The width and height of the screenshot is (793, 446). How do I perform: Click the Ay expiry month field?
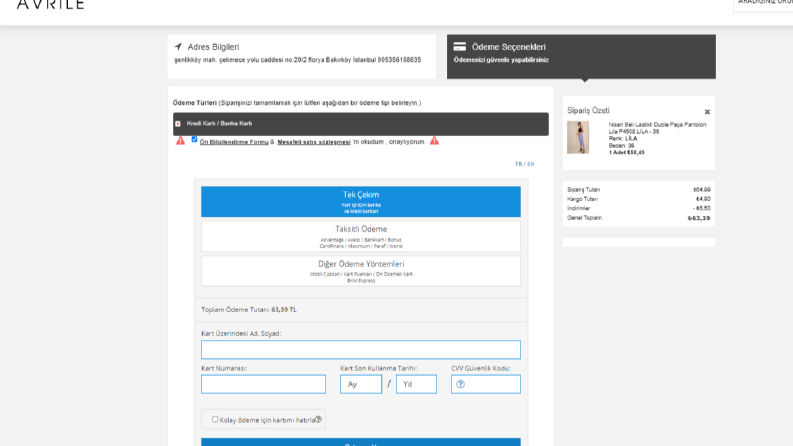pos(361,384)
